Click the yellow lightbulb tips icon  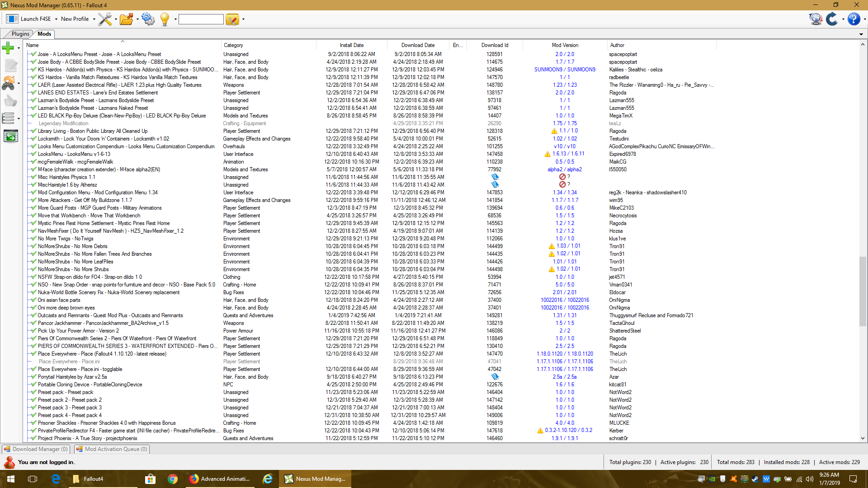click(165, 19)
